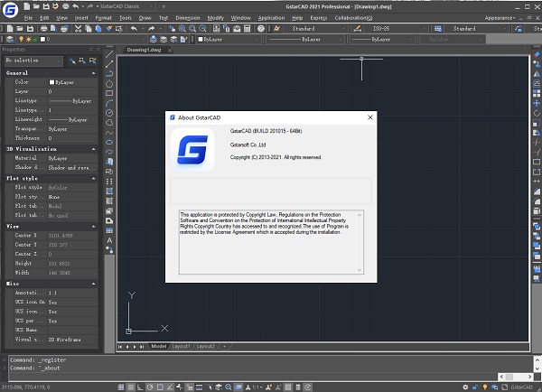Click the command line input area
Viewport: 542px width, 392px height.
[x=271, y=369]
